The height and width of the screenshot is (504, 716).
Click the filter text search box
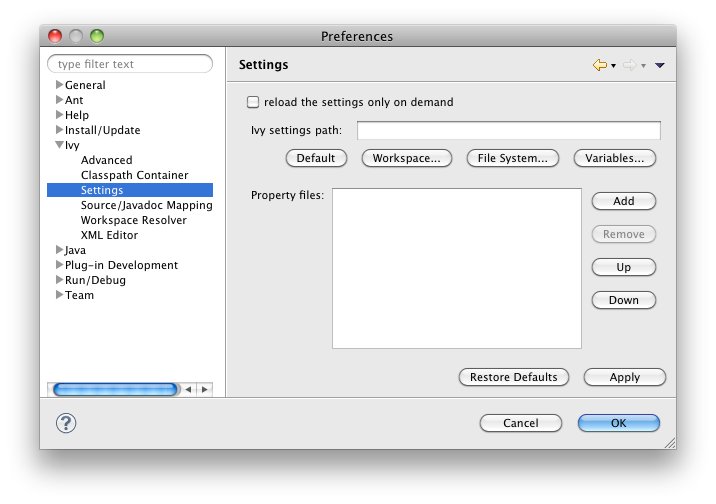point(130,64)
